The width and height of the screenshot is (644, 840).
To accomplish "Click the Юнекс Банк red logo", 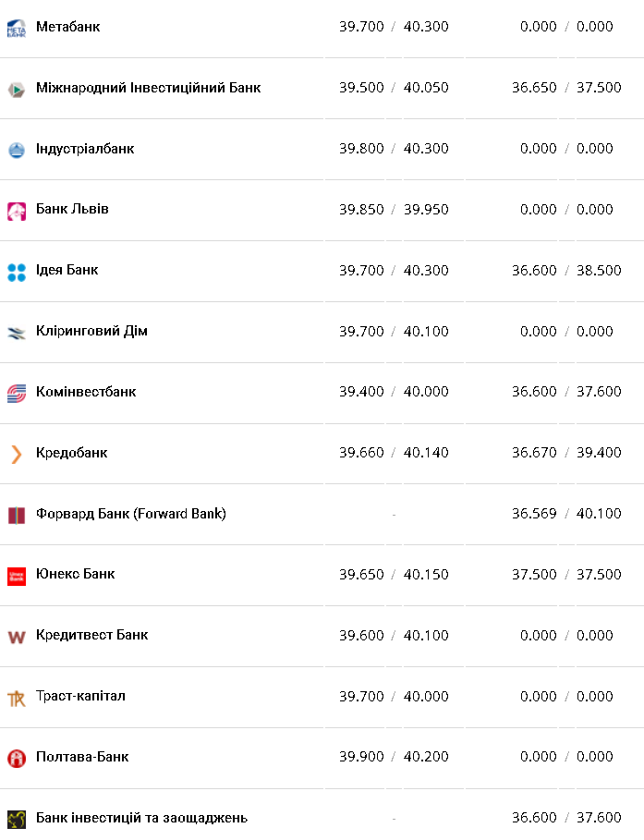I will pyautogui.click(x=17, y=576).
